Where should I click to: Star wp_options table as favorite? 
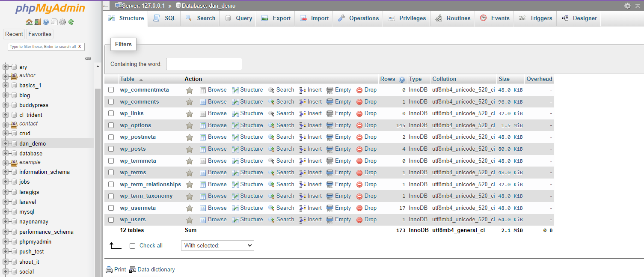click(x=190, y=125)
